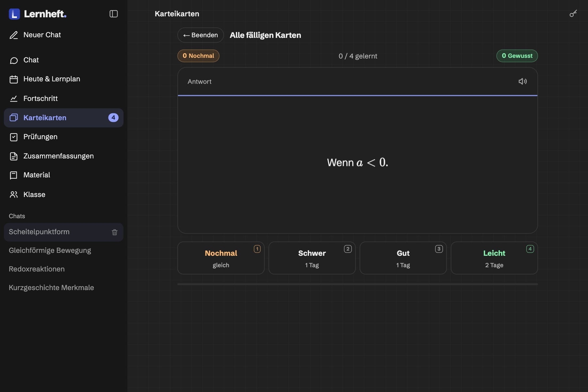Rate the card as Gut

pos(403,258)
